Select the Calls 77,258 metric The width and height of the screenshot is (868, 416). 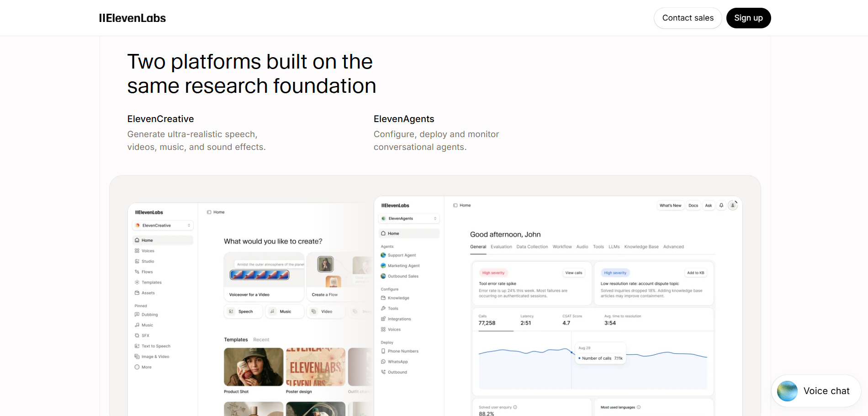[487, 320]
